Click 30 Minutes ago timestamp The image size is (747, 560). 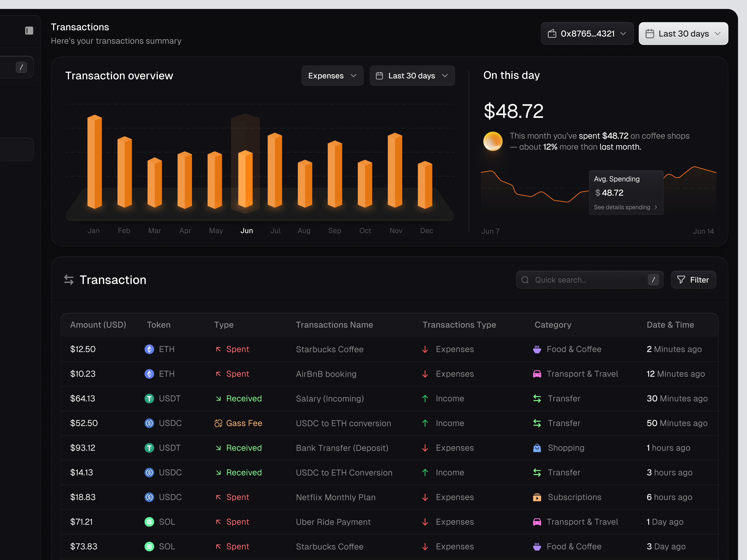[677, 398]
